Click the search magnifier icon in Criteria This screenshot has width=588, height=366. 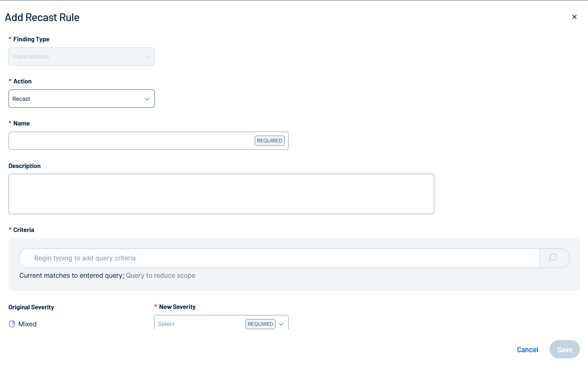click(552, 258)
